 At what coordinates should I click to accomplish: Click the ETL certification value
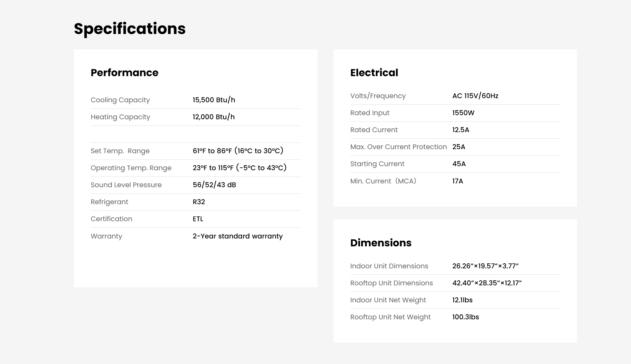198,219
